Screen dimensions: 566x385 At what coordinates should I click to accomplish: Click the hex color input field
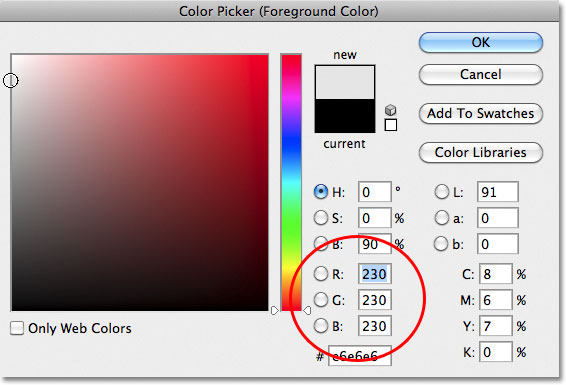click(x=360, y=355)
